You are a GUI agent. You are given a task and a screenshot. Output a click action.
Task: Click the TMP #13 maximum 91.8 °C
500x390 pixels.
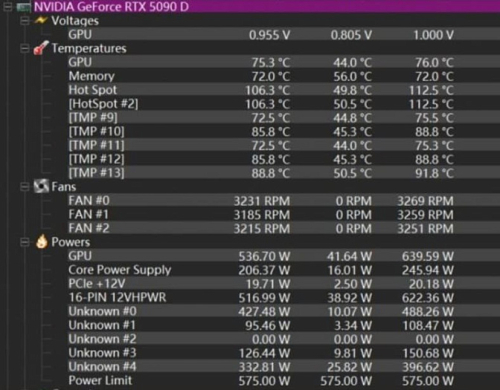434,173
